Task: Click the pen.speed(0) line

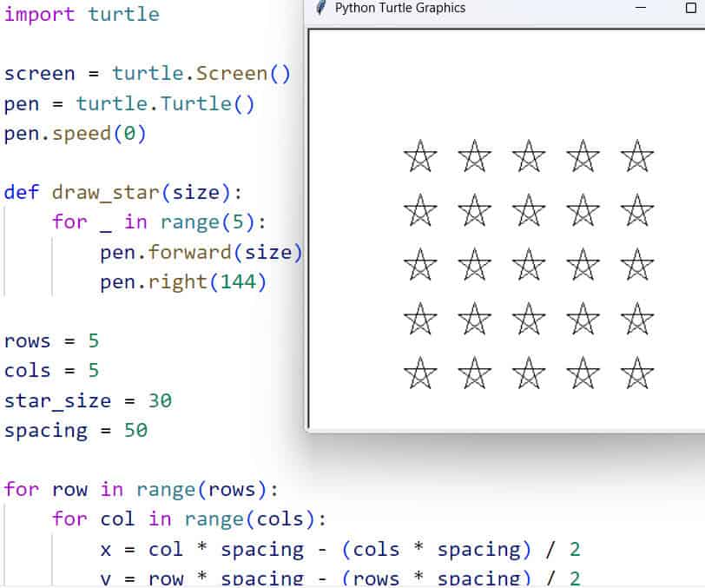Action: click(76, 134)
